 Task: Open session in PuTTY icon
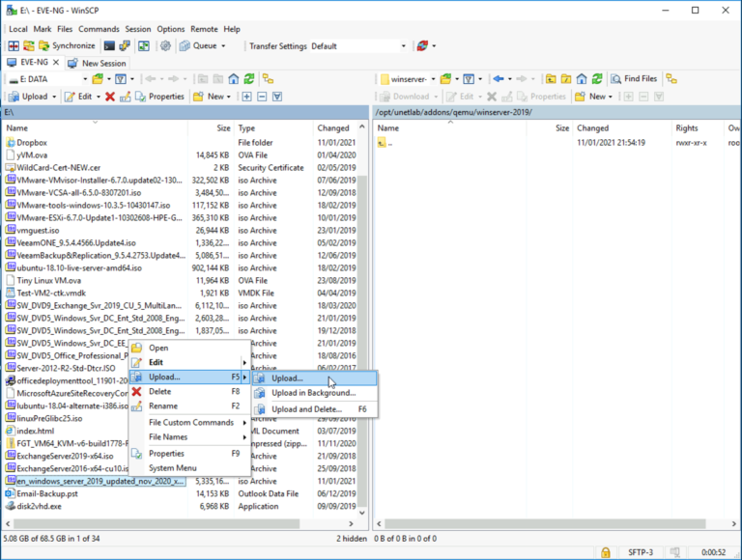click(125, 46)
